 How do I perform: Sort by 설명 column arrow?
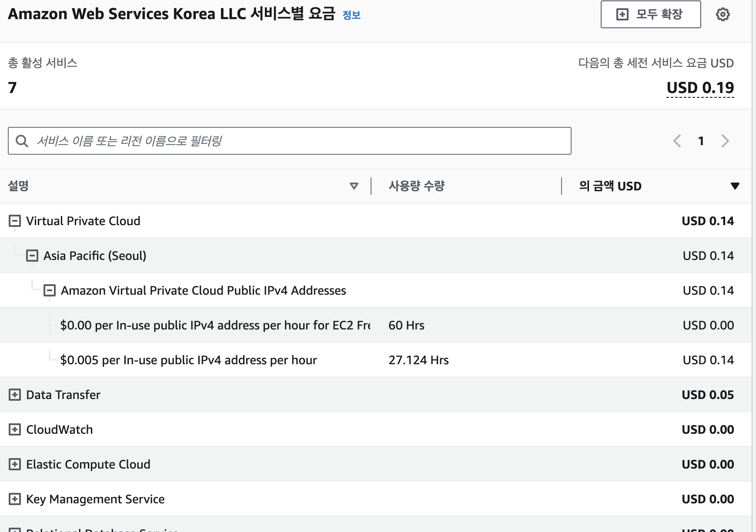(x=354, y=186)
